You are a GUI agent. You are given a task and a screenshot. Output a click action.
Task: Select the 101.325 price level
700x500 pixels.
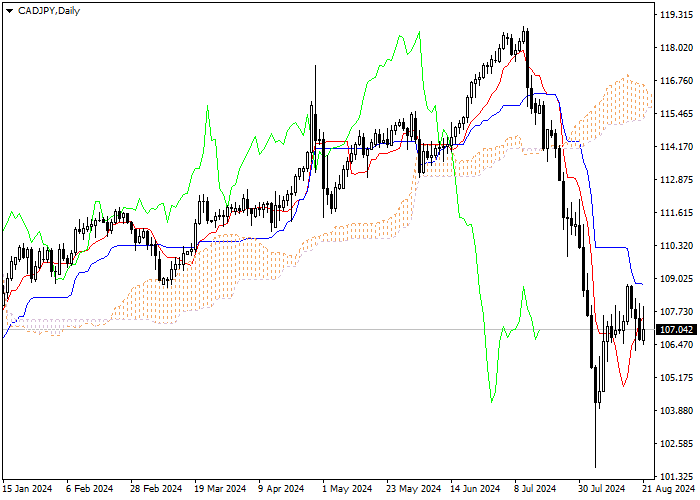tap(676, 476)
